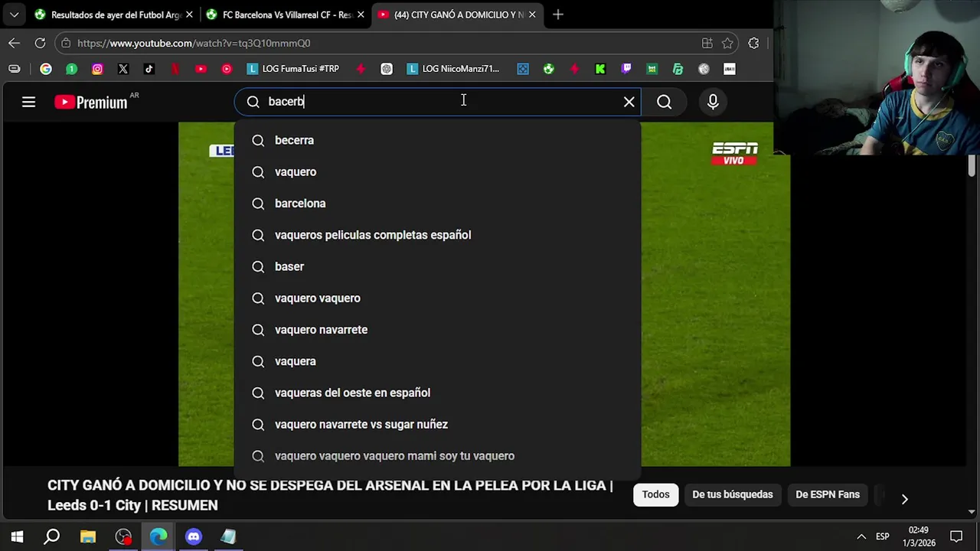This screenshot has width=980, height=551.
Task: Open the ChatGPT bookmark icon
Action: [387, 69]
